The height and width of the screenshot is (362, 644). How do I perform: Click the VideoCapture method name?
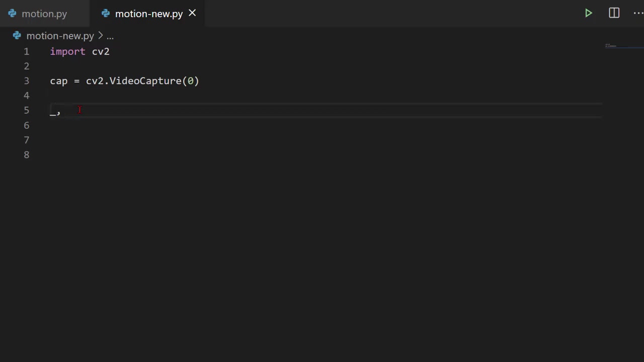pos(145,81)
